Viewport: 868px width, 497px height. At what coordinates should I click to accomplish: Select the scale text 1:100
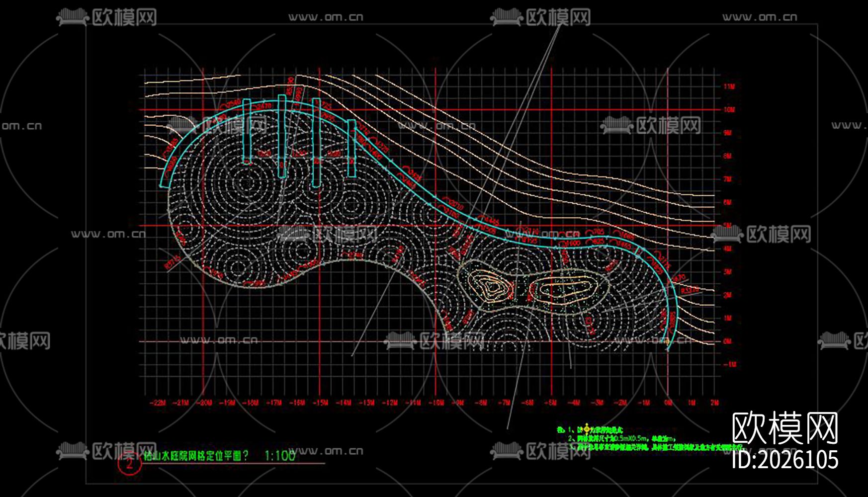pyautogui.click(x=280, y=455)
